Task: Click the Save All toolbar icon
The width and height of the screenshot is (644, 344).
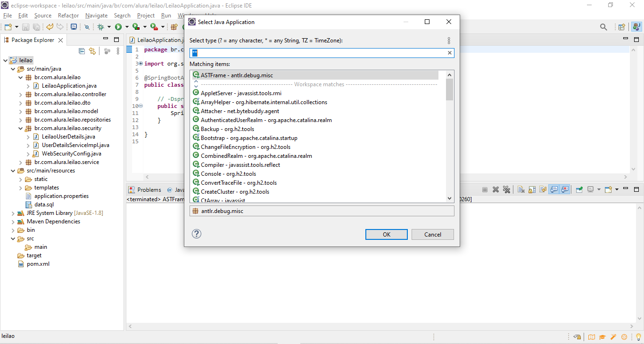Action: point(36,27)
